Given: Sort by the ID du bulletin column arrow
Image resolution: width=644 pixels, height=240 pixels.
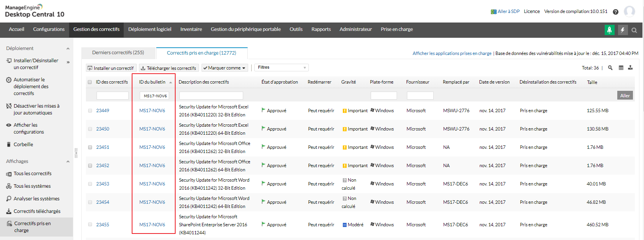Looking at the screenshot, I should (171, 82).
